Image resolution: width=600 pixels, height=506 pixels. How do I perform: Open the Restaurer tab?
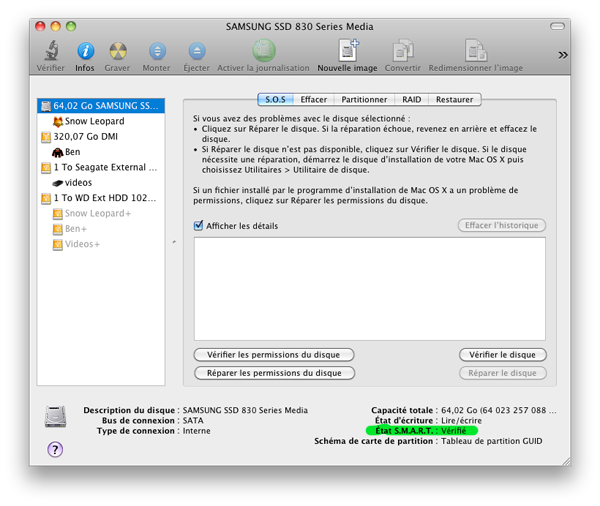(455, 100)
